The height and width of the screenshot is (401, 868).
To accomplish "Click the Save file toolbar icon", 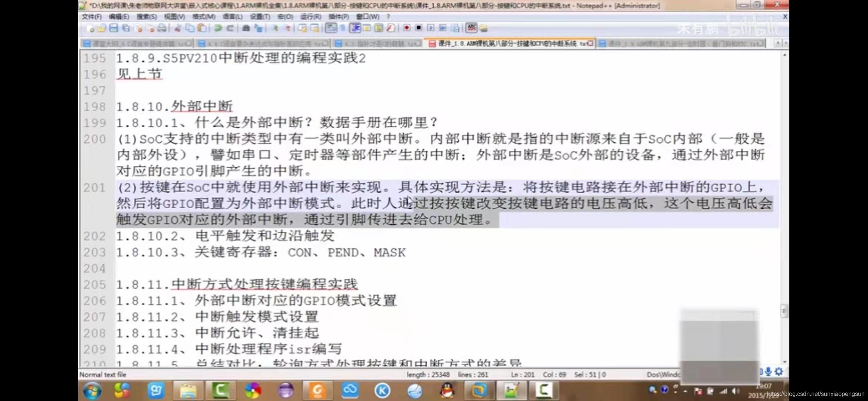I will [114, 28].
